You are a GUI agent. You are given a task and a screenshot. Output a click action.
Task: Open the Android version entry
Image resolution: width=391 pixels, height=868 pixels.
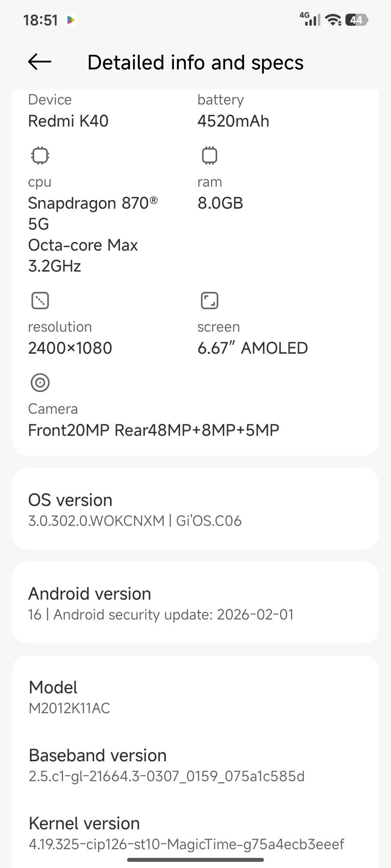(x=195, y=603)
